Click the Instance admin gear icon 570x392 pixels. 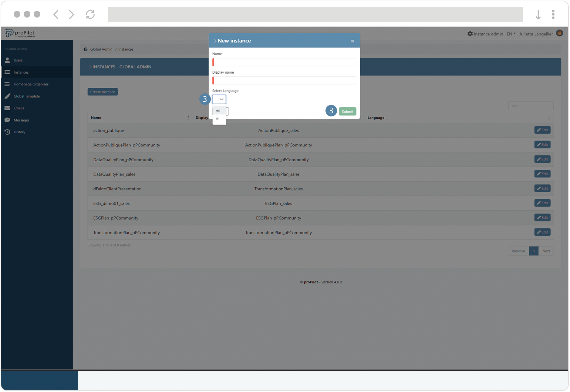coord(470,34)
